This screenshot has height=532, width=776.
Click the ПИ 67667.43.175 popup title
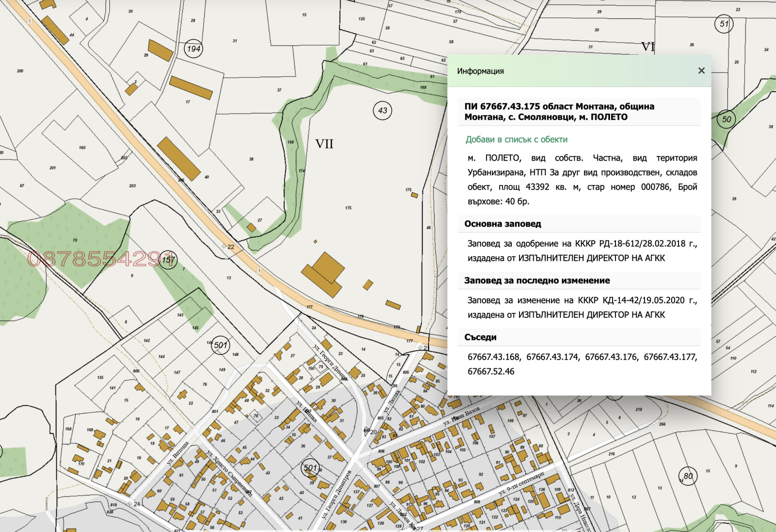(559, 112)
